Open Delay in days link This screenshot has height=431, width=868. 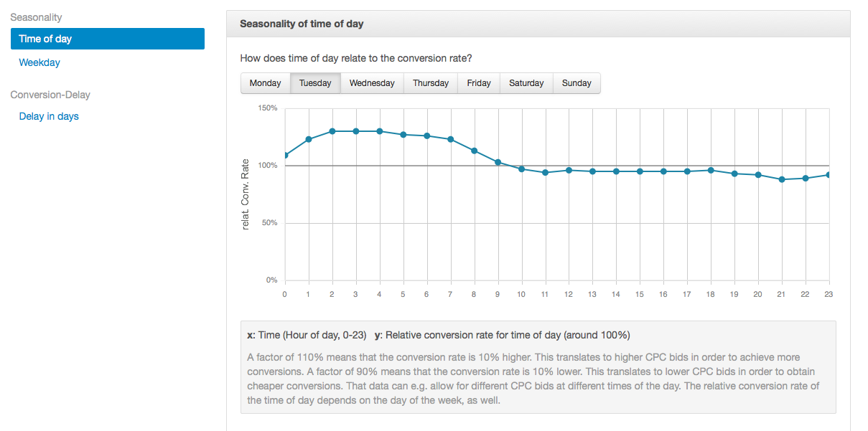(x=49, y=116)
